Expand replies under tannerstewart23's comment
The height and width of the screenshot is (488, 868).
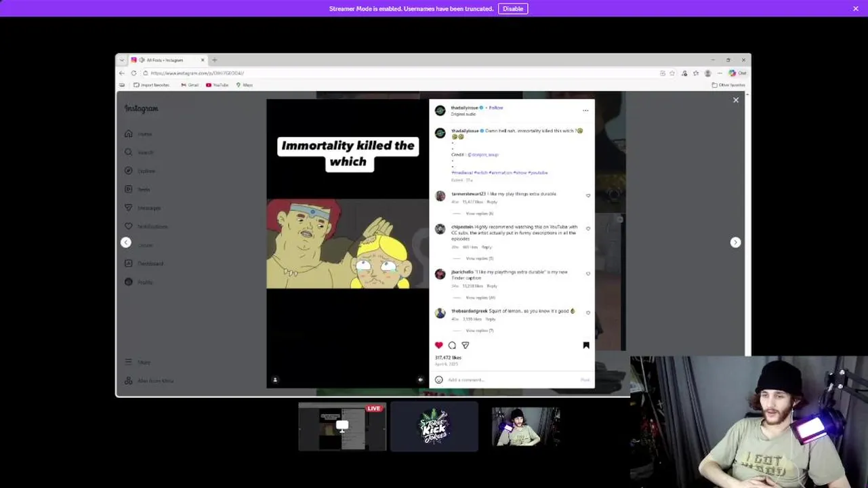pos(479,213)
